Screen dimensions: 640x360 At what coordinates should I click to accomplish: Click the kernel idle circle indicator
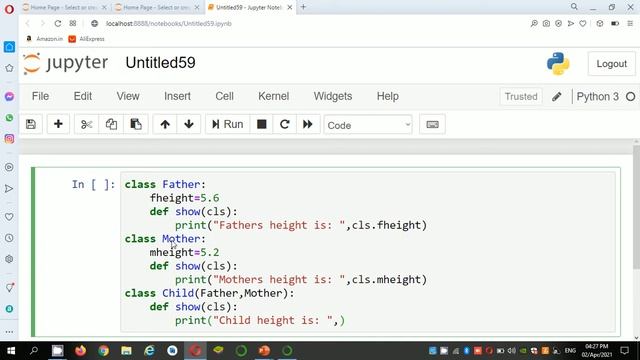pos(631,97)
